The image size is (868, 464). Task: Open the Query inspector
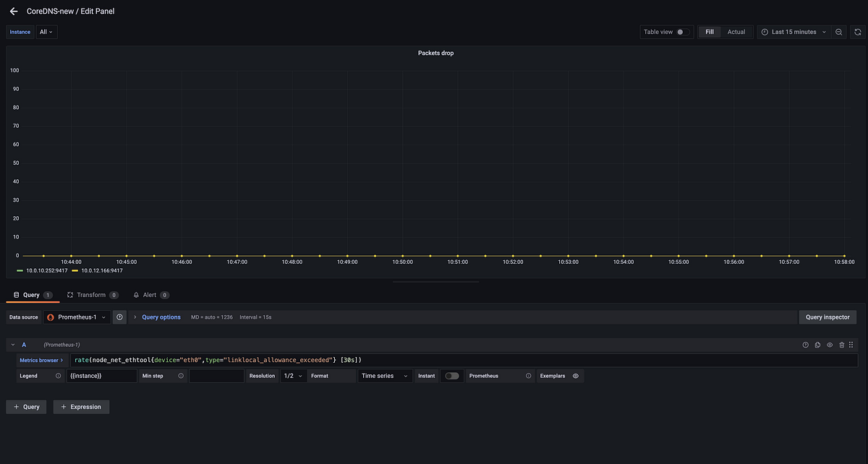pyautogui.click(x=827, y=317)
